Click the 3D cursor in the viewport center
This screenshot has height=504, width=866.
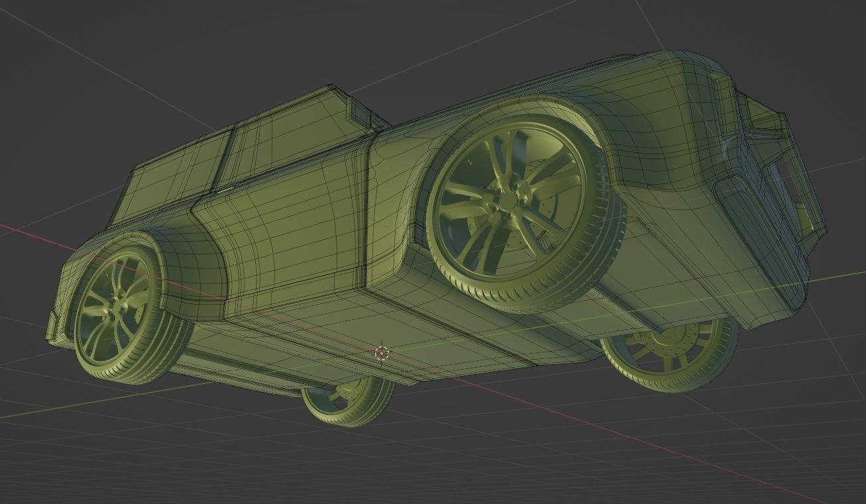pyautogui.click(x=381, y=354)
